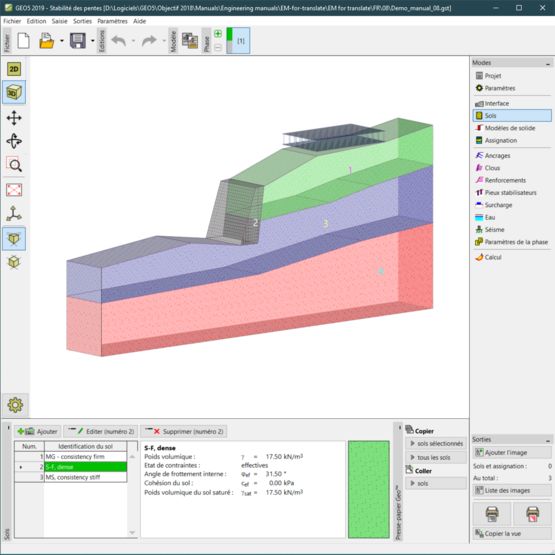Activate the zoom magnifier tool
Viewport: 555px width, 555px height.
point(14,165)
